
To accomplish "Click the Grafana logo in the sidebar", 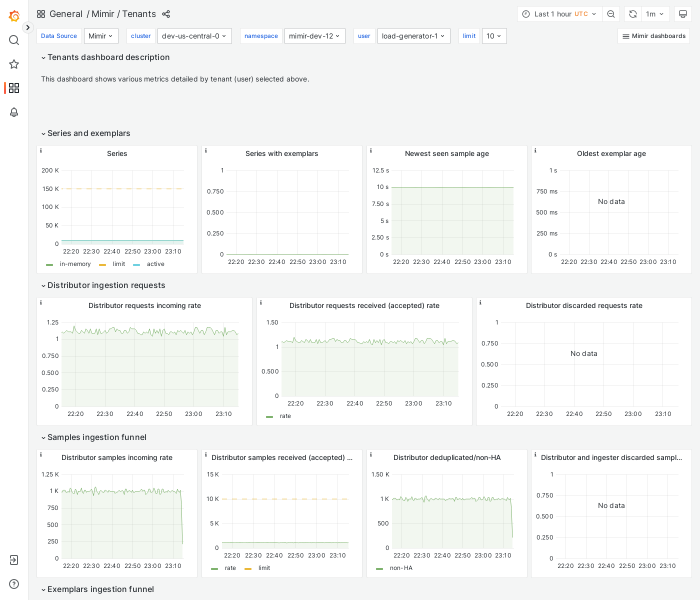I will 14,15.
